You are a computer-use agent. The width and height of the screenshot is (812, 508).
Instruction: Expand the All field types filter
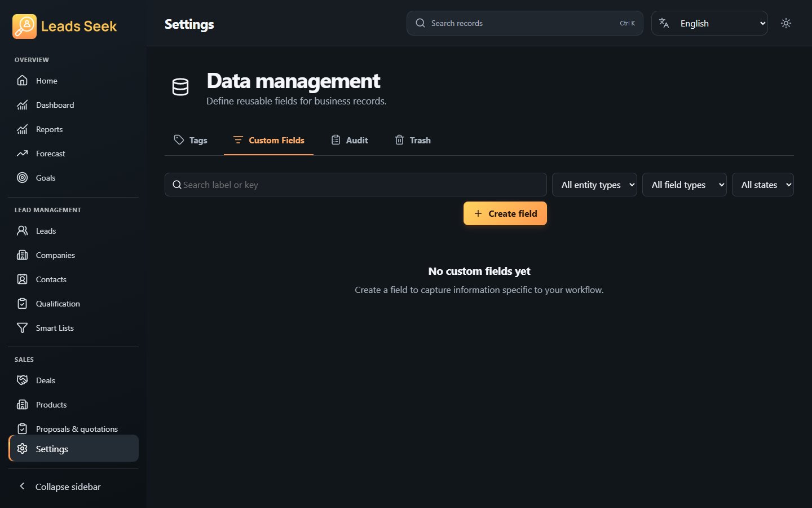685,185
